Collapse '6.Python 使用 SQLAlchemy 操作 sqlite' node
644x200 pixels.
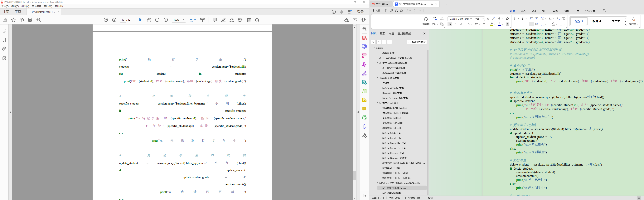coord(377,183)
